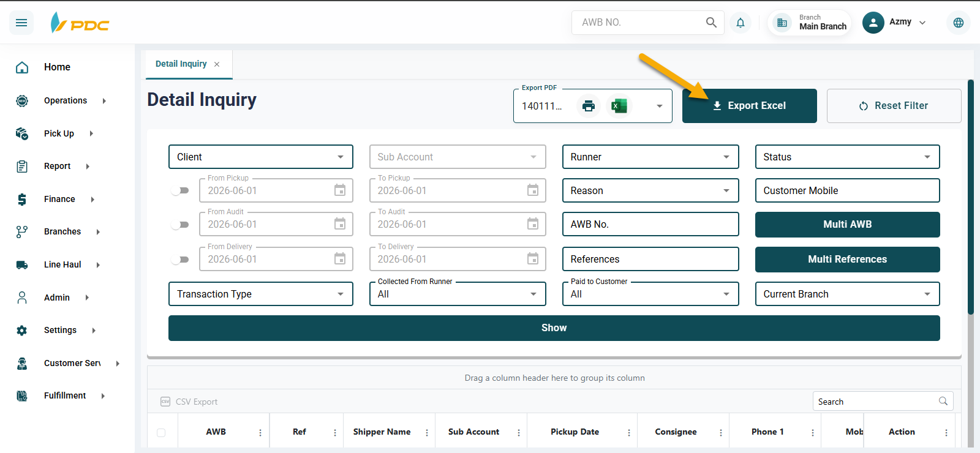
Task: Open the hamburger menu
Action: coord(21,23)
